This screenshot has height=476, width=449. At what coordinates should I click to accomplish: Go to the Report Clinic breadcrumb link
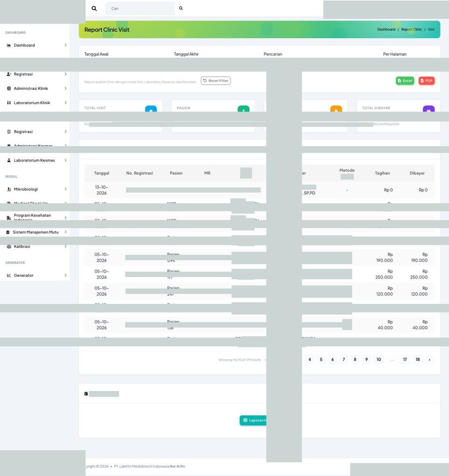pyautogui.click(x=411, y=30)
